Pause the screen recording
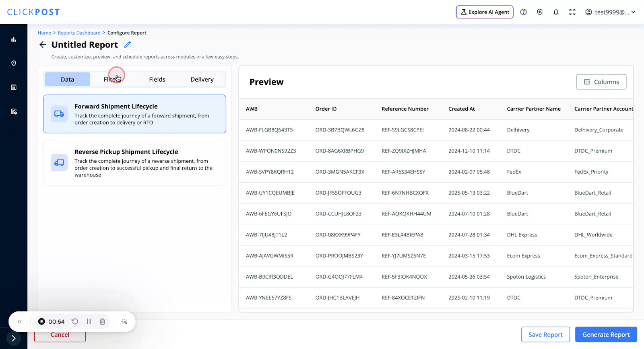 click(89, 322)
